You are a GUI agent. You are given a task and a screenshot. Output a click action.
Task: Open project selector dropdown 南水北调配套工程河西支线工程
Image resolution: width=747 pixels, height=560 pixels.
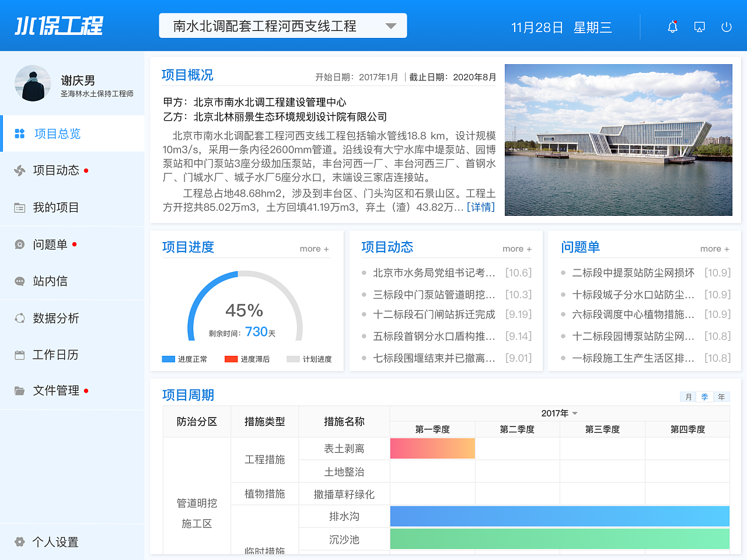click(282, 26)
